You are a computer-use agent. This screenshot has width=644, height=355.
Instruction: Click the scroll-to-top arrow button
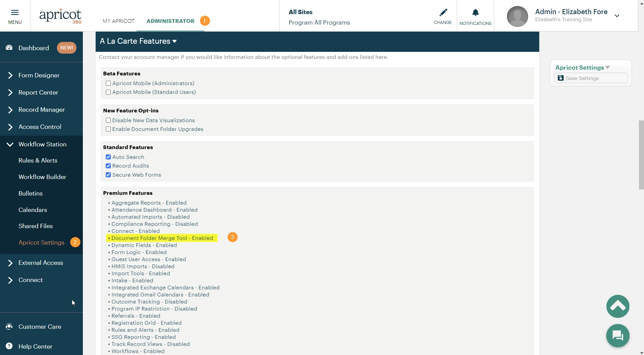pos(618,306)
